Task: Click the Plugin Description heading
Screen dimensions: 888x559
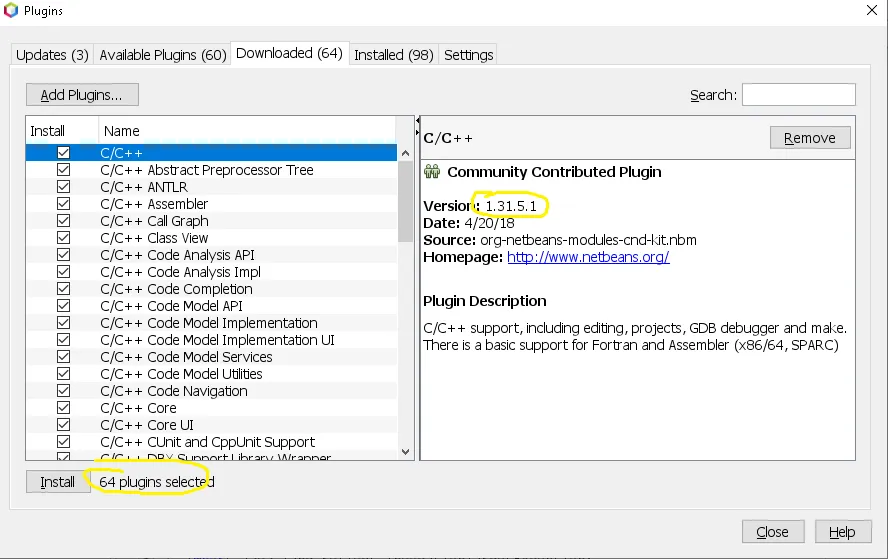Action: 485,301
